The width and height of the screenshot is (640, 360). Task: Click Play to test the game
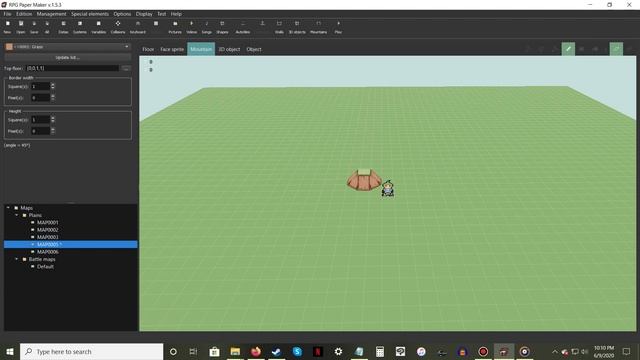(338, 27)
